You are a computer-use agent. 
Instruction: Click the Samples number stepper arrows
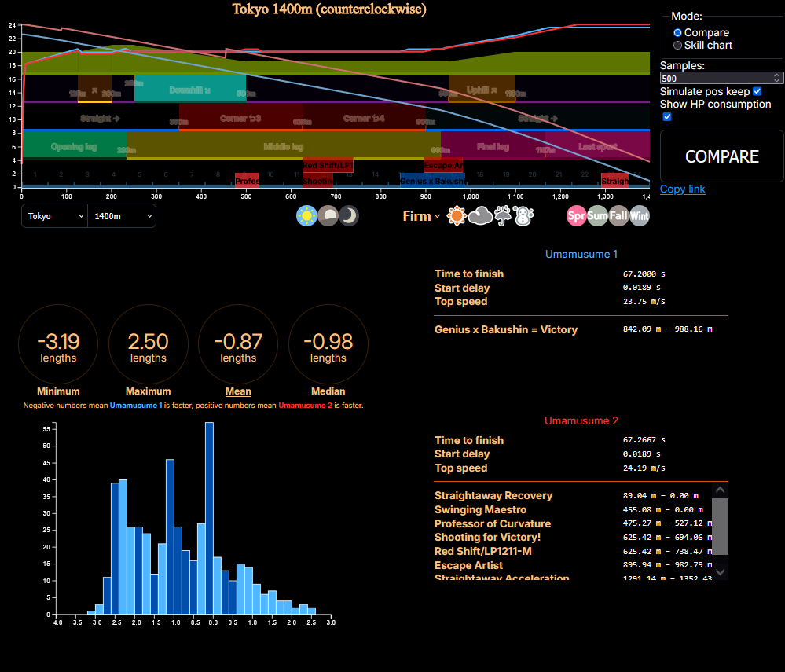776,78
